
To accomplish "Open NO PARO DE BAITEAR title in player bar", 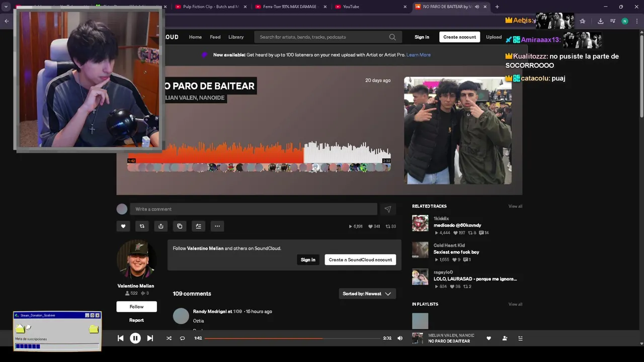I will coord(449,341).
